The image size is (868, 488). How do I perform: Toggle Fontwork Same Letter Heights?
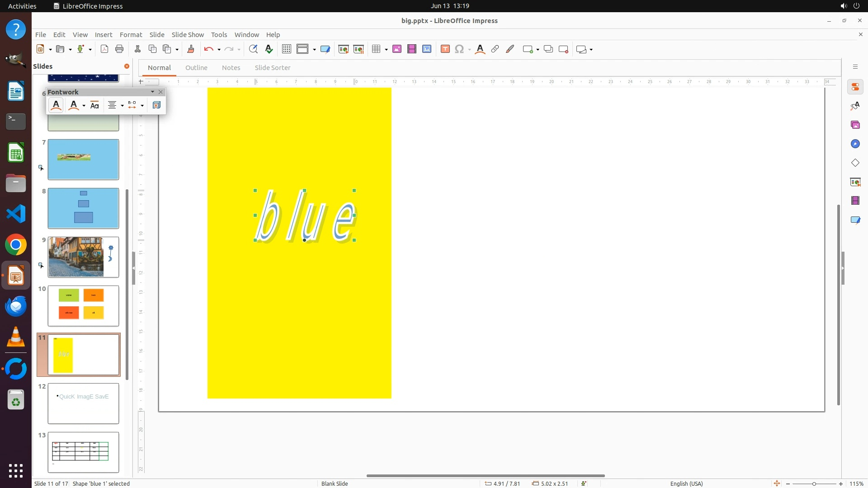(94, 105)
